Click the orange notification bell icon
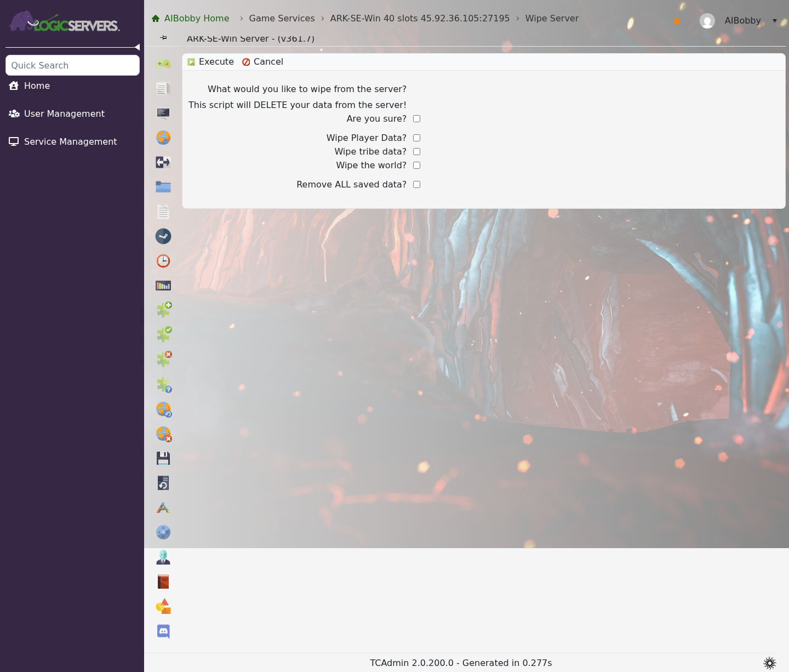Image resolution: width=789 pixels, height=672 pixels. pyautogui.click(x=677, y=21)
